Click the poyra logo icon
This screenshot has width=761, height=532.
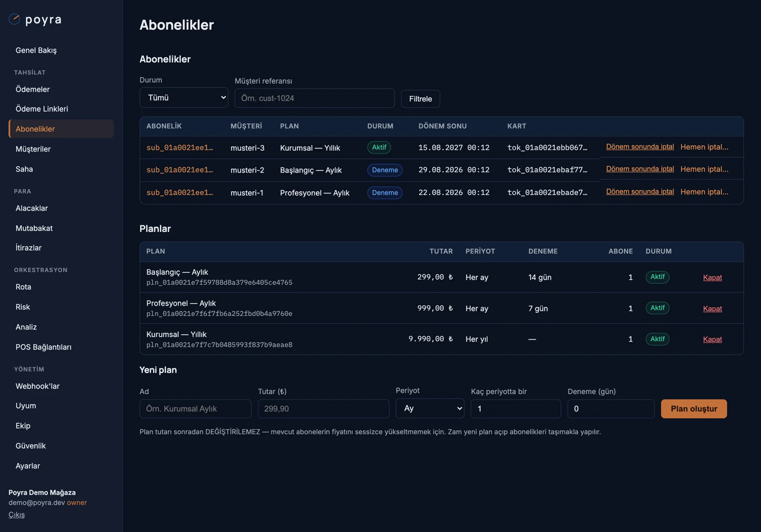[x=14, y=19]
